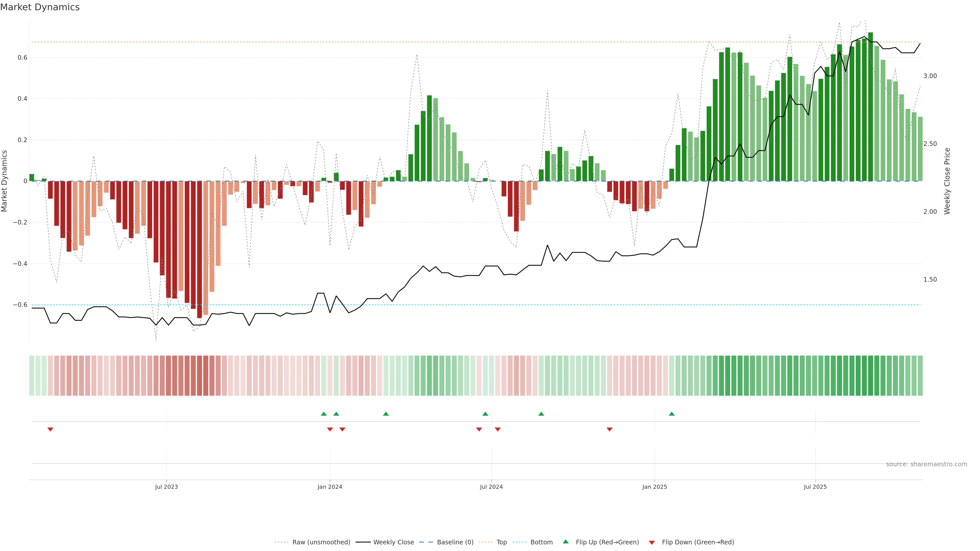Click the Flip Up green triangle in legend
Screen dimensions: 980x551
[x=566, y=542]
